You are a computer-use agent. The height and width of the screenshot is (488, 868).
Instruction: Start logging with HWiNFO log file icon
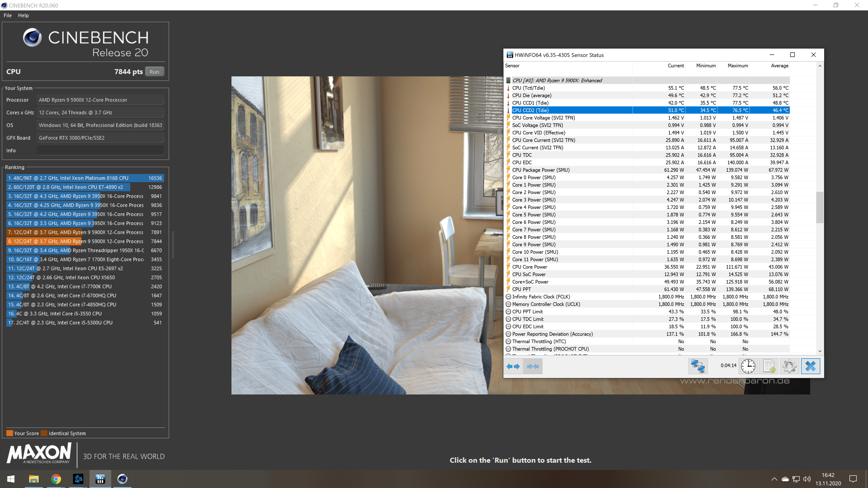769,366
